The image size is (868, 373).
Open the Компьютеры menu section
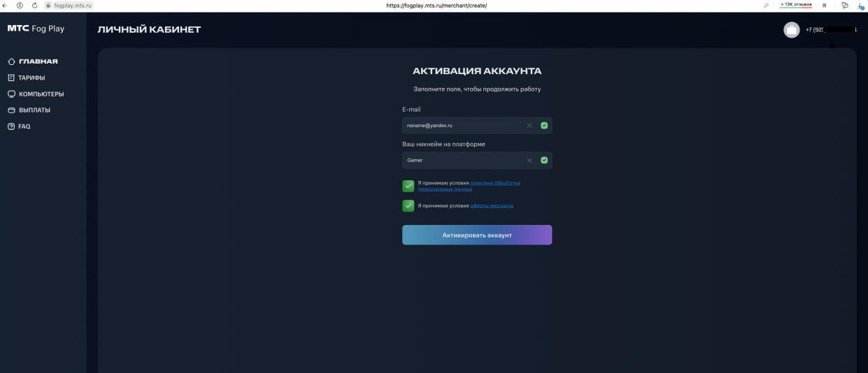(41, 94)
